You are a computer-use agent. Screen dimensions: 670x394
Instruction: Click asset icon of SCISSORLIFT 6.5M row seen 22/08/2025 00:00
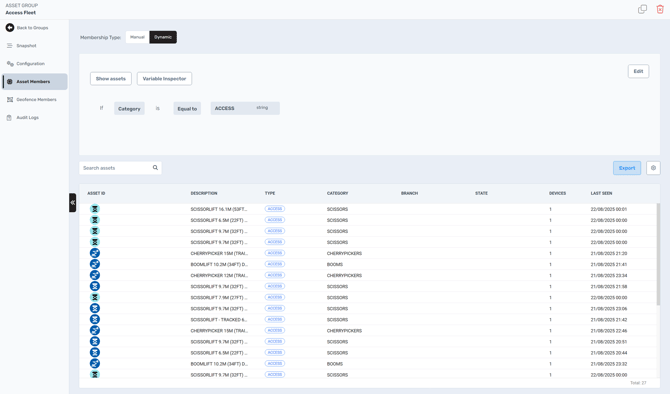(x=95, y=220)
